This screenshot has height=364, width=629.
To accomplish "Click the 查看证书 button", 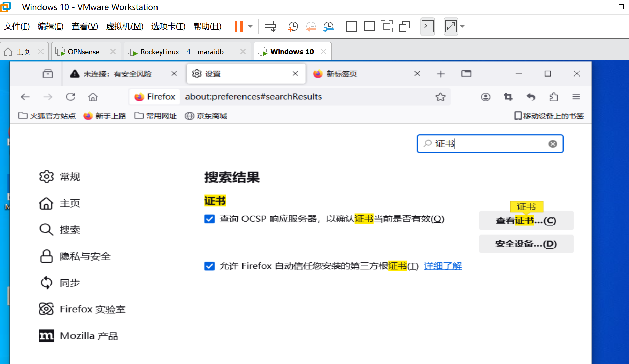I will 526,221.
